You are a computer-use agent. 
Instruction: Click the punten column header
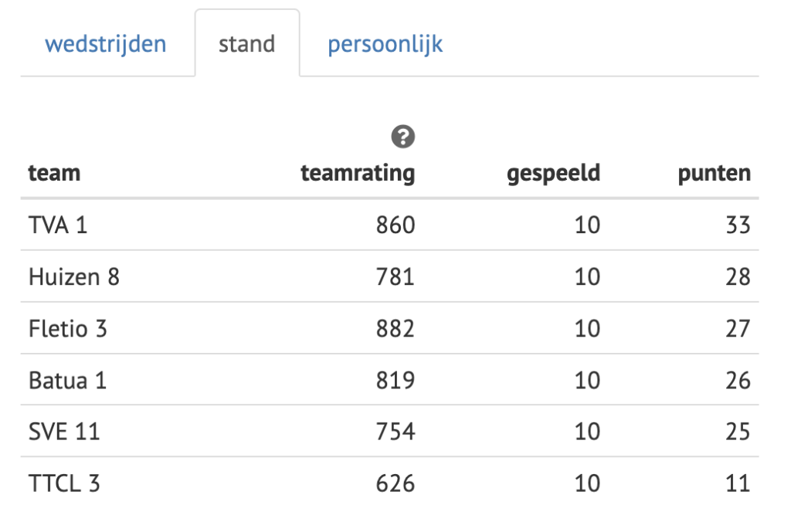pyautogui.click(x=714, y=173)
